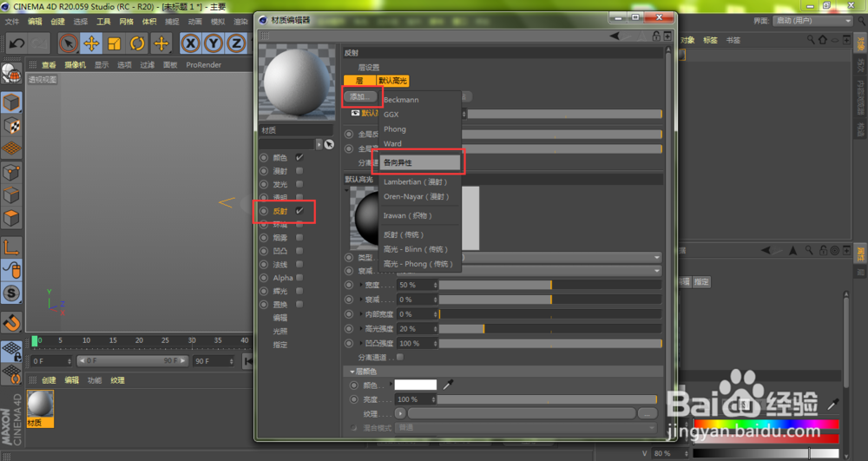Image resolution: width=868 pixels, height=461 pixels.
Task: Switch to Points mode icon
Action: click(11, 172)
